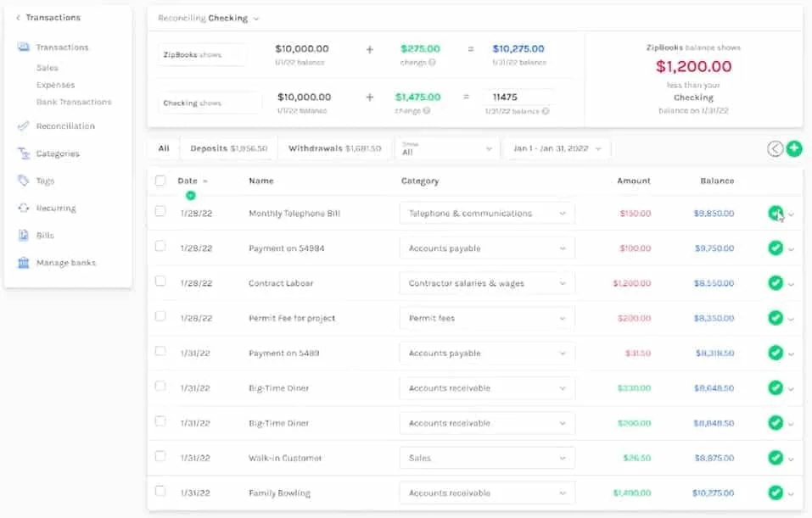Click the Name column header
This screenshot has width=812, height=518.
tap(261, 181)
